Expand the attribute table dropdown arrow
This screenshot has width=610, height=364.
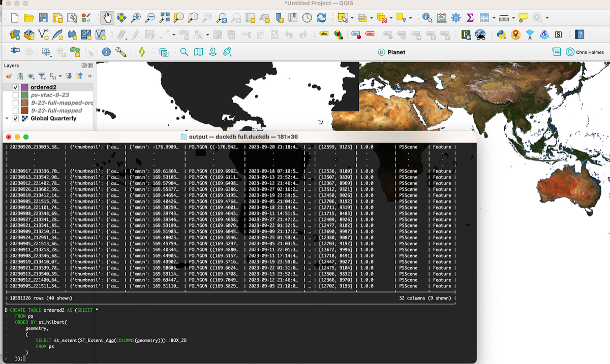click(493, 18)
